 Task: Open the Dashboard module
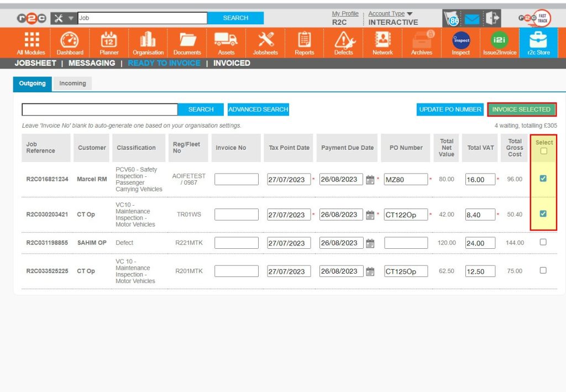coord(70,43)
